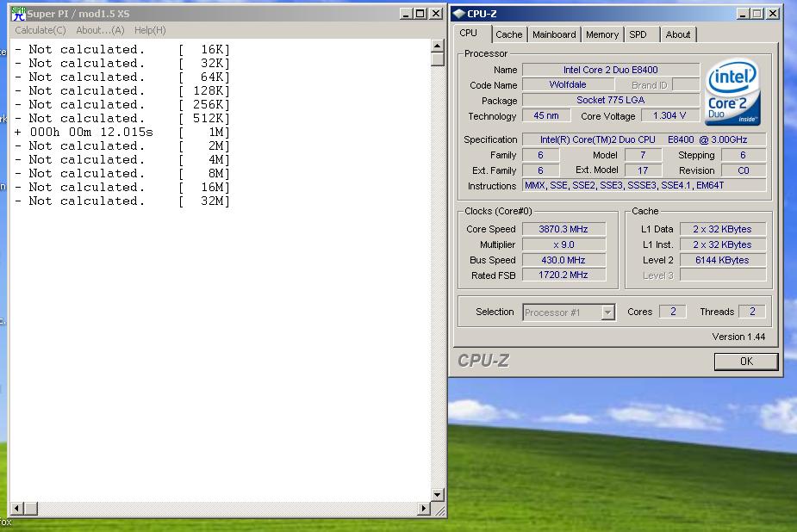Click the Super PI vertical scrollbar down arrow
Image resolution: width=797 pixels, height=532 pixels.
437,494
